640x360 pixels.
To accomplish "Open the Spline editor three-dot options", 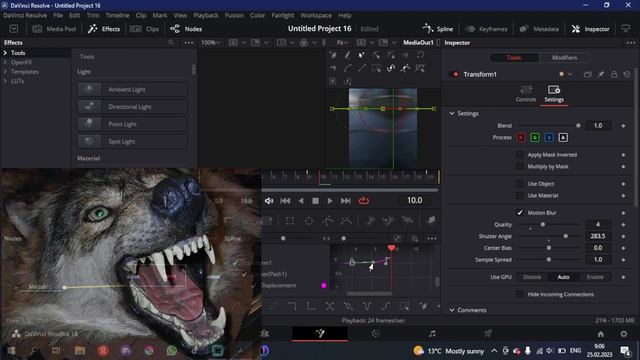I will [432, 238].
